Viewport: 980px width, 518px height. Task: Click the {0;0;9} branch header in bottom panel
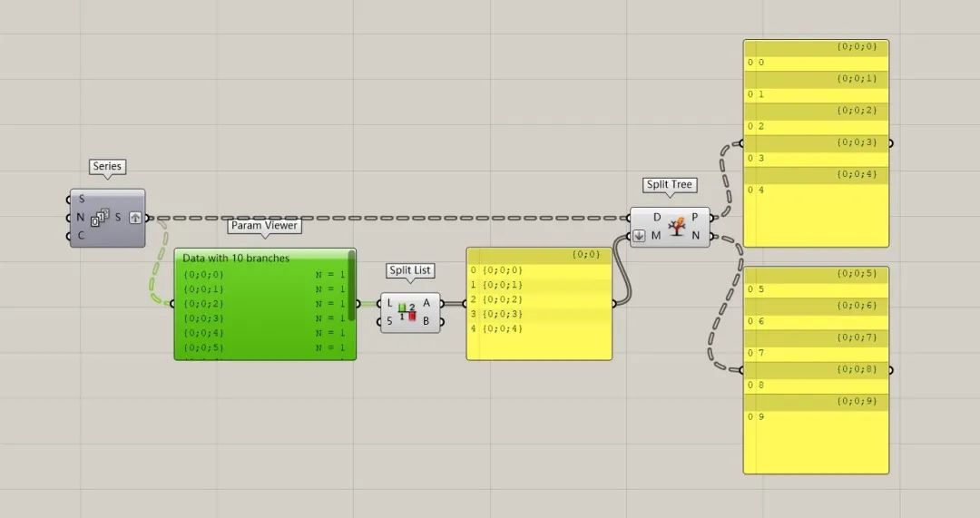point(816,402)
